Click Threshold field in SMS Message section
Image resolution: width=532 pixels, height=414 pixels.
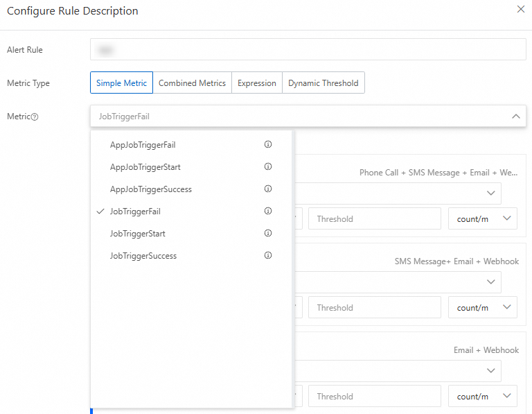374,308
